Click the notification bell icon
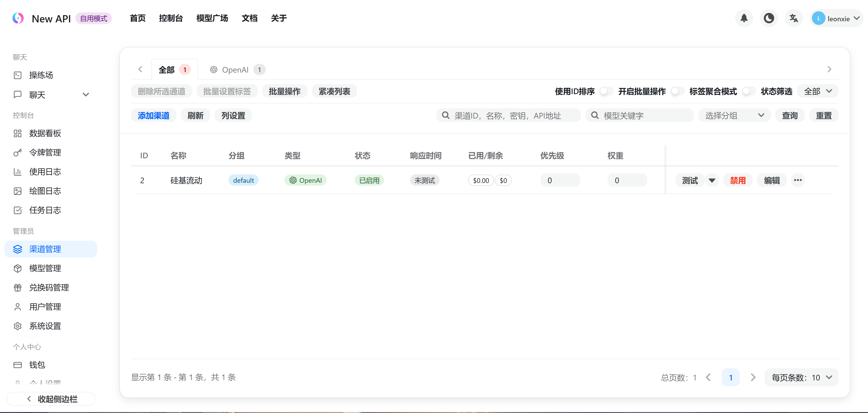The image size is (868, 413). tap(744, 18)
